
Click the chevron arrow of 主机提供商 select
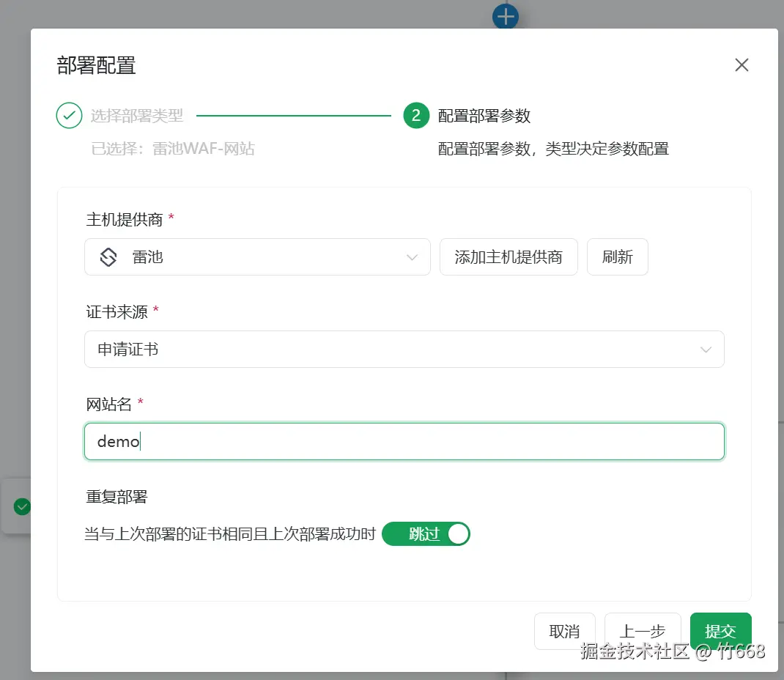412,257
